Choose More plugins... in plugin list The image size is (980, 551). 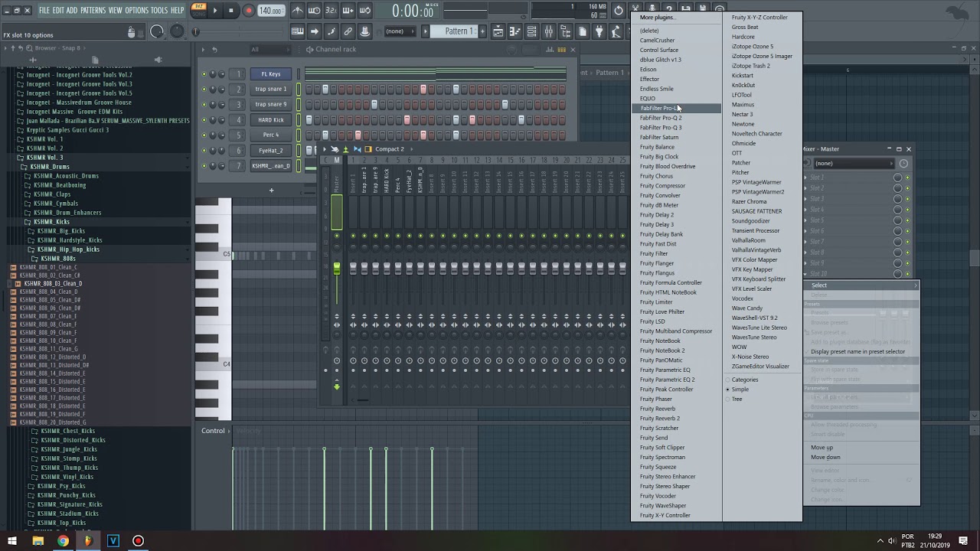pyautogui.click(x=657, y=18)
